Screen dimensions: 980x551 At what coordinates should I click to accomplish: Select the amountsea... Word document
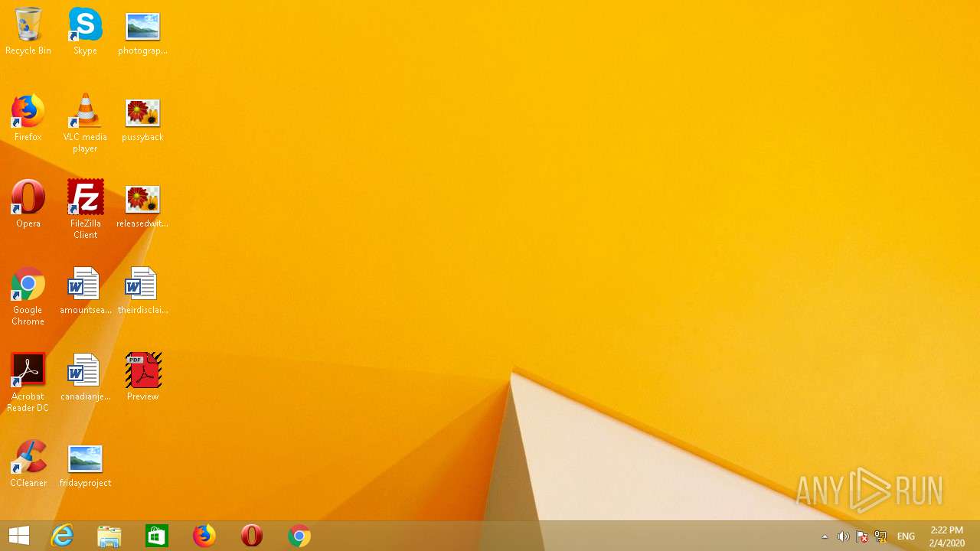point(85,290)
